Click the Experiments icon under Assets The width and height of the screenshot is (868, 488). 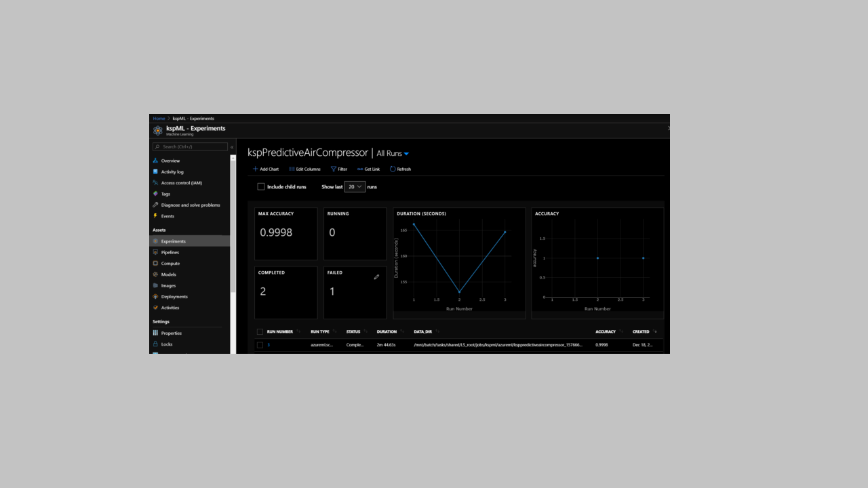(x=155, y=241)
